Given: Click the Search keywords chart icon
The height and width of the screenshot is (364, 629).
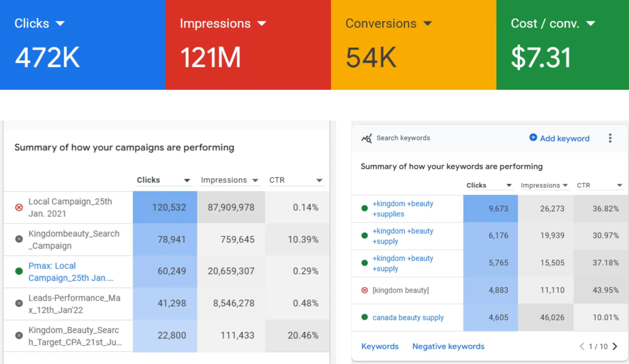Looking at the screenshot, I should 366,138.
